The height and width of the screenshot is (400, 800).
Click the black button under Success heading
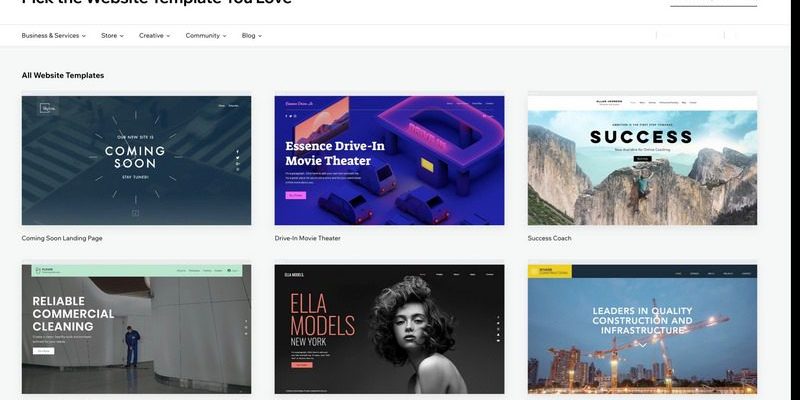coord(642,159)
